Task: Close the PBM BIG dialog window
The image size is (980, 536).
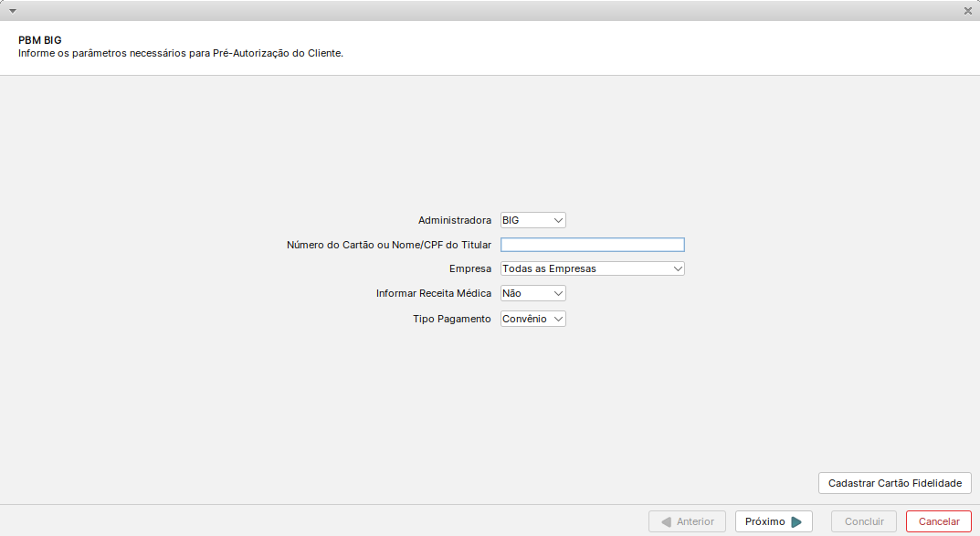Action: pos(967,11)
